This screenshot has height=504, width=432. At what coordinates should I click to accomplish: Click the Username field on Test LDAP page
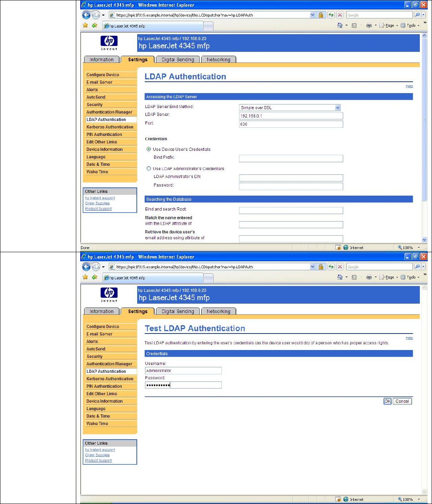[x=183, y=370]
